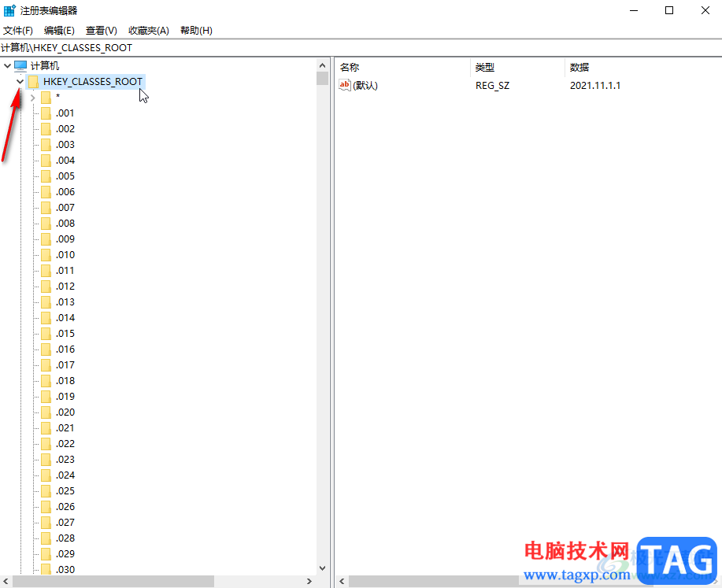Click tree pane horizontal scroll-left arrow
This screenshot has width=722, height=588.
tap(6, 581)
